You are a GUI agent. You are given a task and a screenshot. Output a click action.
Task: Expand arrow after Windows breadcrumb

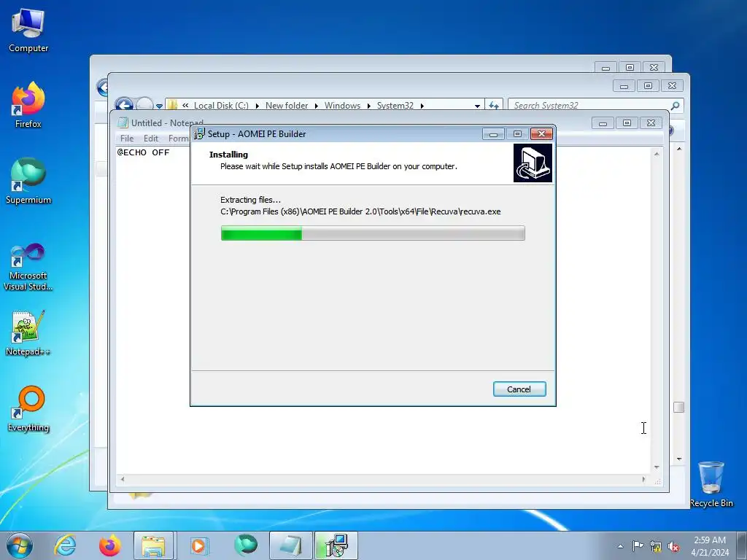368,106
